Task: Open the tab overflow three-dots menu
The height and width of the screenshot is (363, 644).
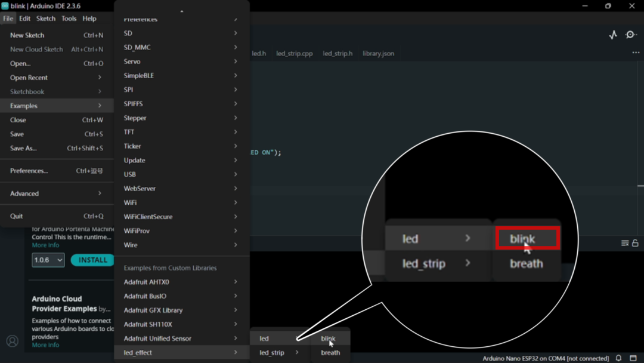Action: [636, 53]
